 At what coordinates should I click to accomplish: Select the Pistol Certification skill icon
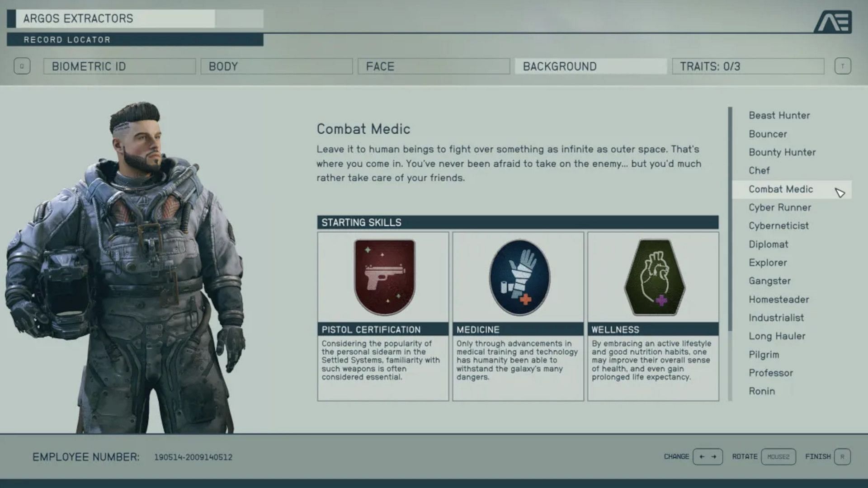tap(383, 277)
